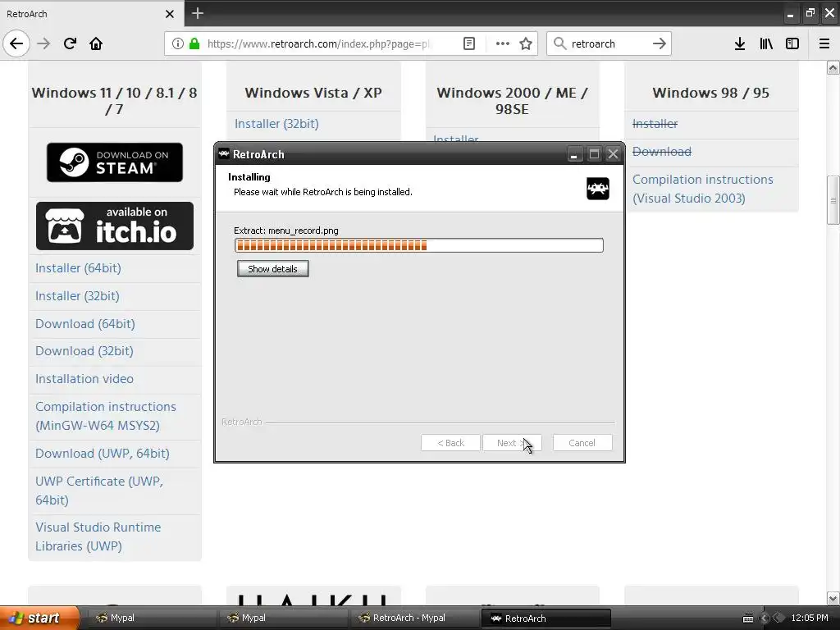Bookmark this page with the star icon
This screenshot has height=630, width=840.
pyautogui.click(x=526, y=43)
